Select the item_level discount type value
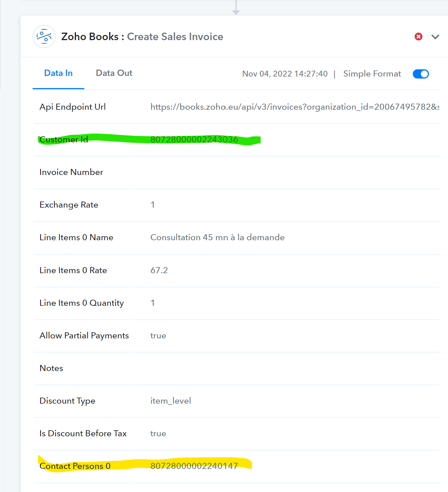 (171, 401)
